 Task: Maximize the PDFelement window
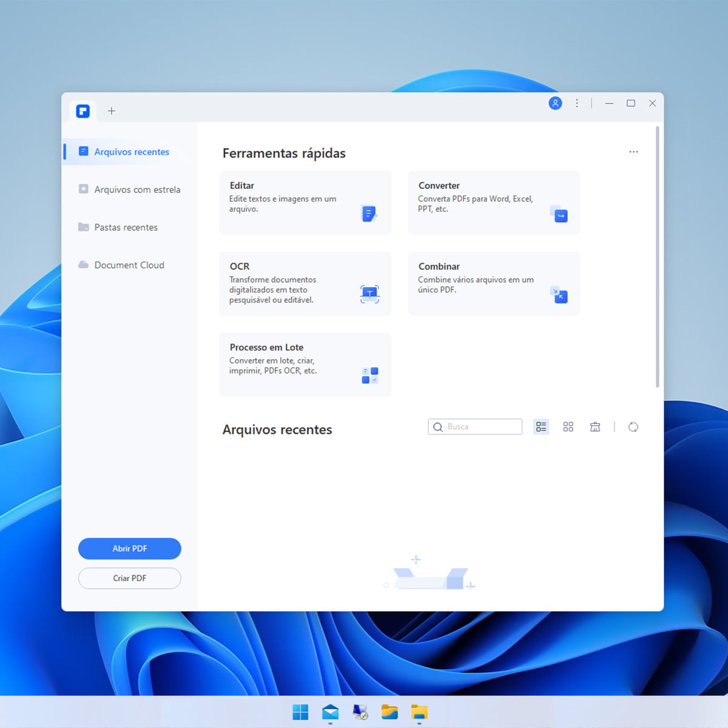pyautogui.click(x=631, y=103)
